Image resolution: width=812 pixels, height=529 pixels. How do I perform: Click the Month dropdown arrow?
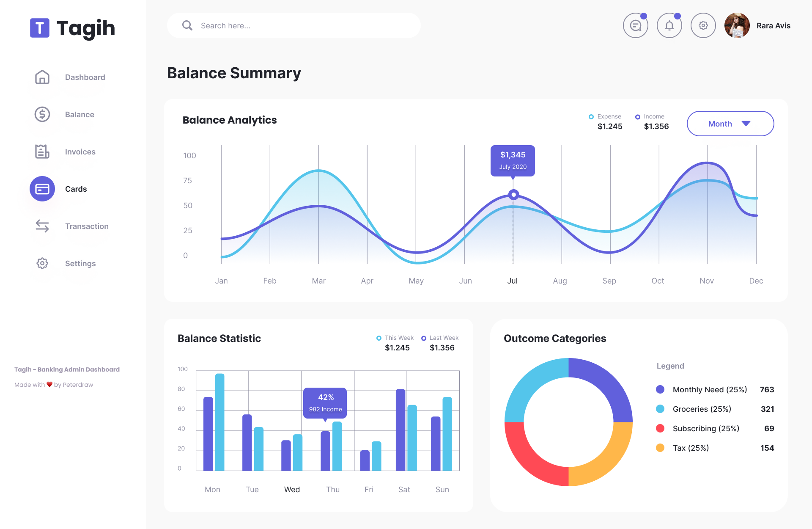coord(746,124)
